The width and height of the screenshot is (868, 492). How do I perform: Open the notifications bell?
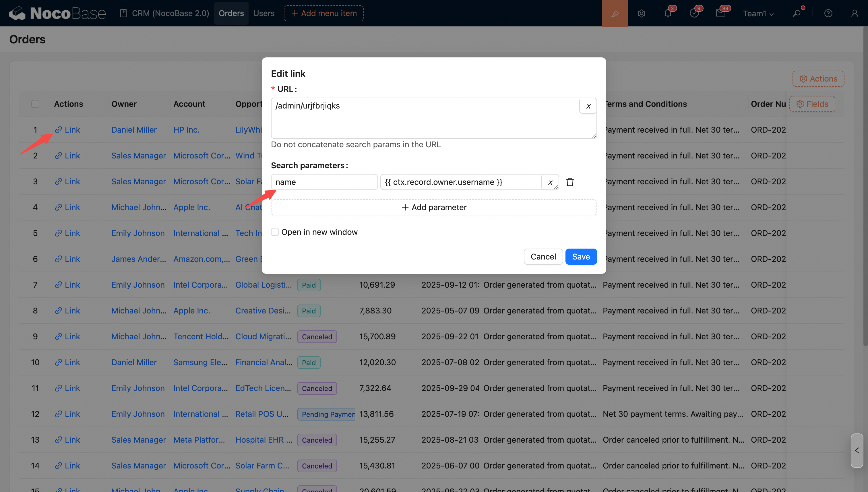coord(668,13)
